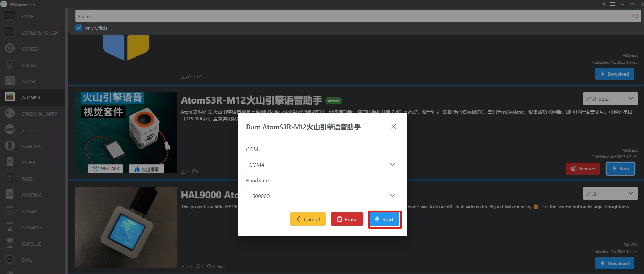Click the ATOMS3 device icon
The width and height of the screenshot is (644, 274).
click(10, 97)
